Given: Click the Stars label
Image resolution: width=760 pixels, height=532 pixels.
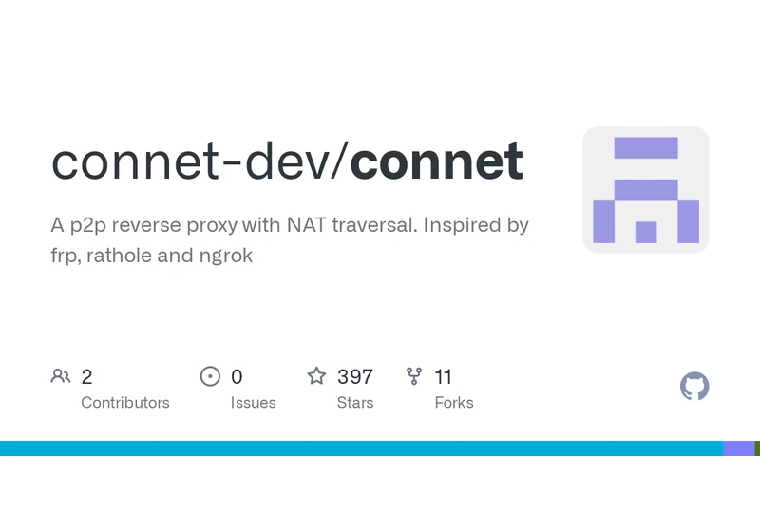Looking at the screenshot, I should (355, 403).
